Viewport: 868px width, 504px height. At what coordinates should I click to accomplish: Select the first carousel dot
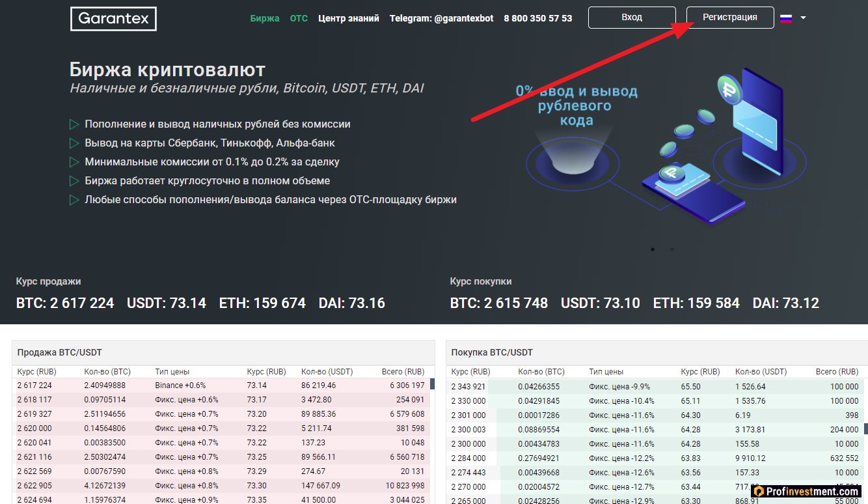pos(653,249)
